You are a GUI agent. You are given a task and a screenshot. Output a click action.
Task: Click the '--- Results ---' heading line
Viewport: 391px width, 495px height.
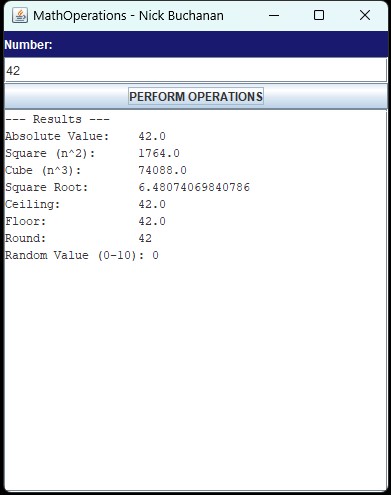(57, 119)
